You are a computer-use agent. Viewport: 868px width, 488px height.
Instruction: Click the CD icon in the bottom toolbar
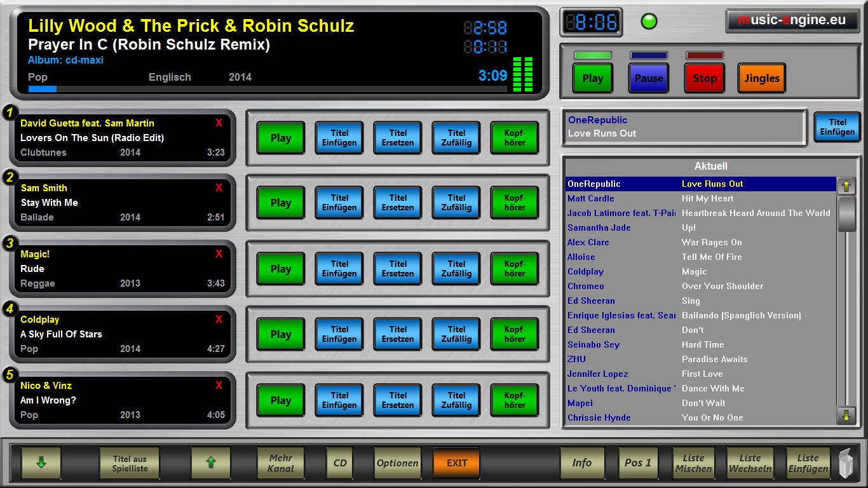pos(339,463)
